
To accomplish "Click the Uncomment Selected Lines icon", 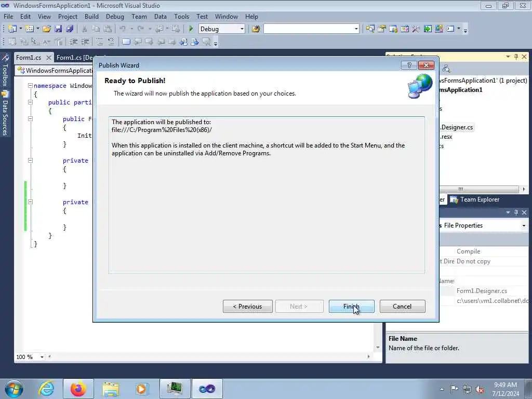I will (x=111, y=42).
